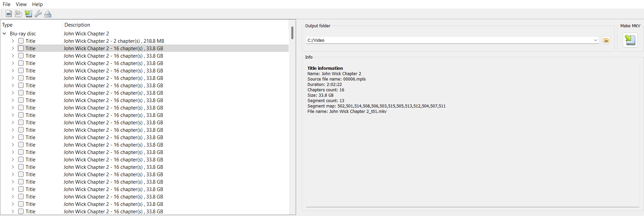This screenshot has width=644, height=216.
Task: Click the green save-titles toolbar icon
Action: pyautogui.click(x=28, y=14)
